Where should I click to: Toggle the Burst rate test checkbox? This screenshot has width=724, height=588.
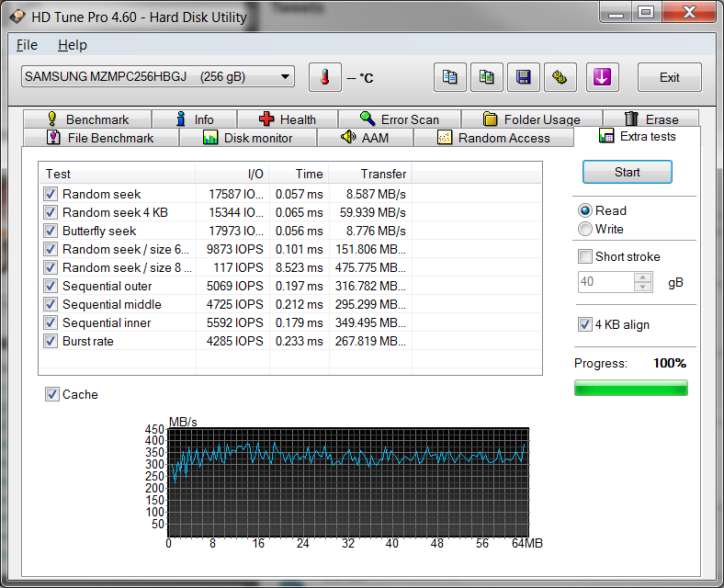pyautogui.click(x=51, y=341)
